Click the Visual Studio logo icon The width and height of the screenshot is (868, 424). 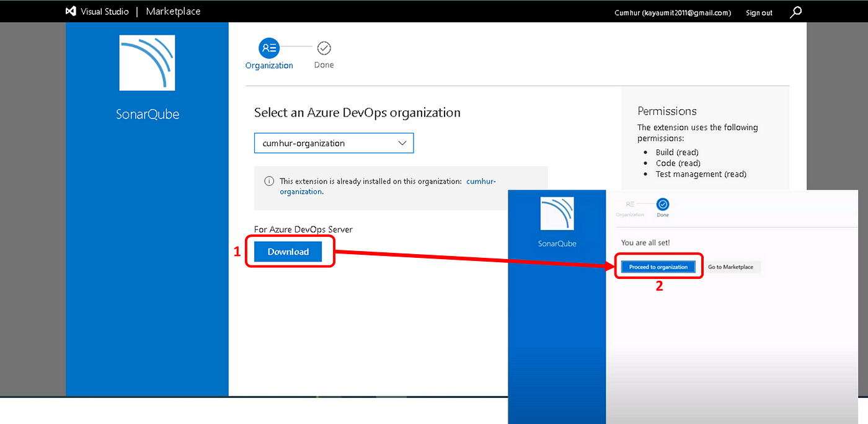coord(71,12)
